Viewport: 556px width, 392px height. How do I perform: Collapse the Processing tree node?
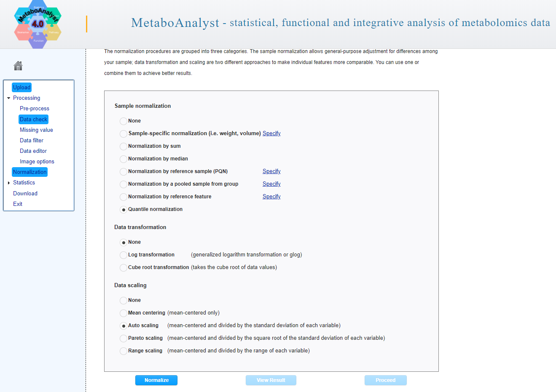point(8,98)
